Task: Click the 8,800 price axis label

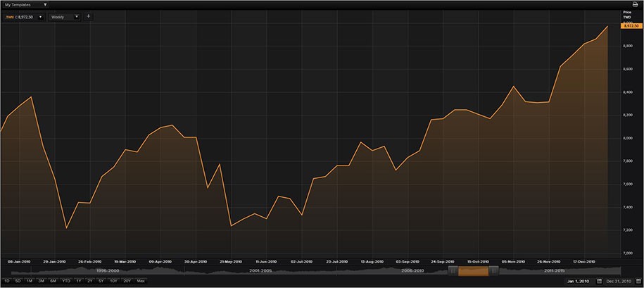Action: pyautogui.click(x=629, y=46)
